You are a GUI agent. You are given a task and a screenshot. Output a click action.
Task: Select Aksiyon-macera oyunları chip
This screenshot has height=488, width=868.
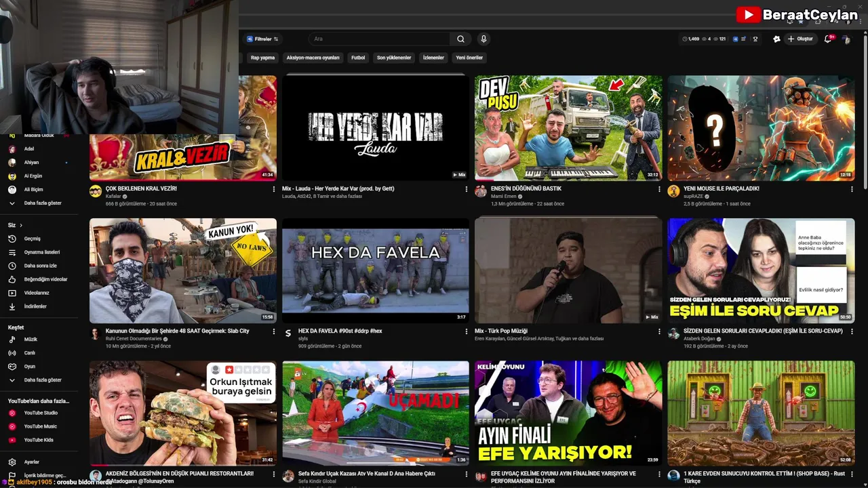313,58
